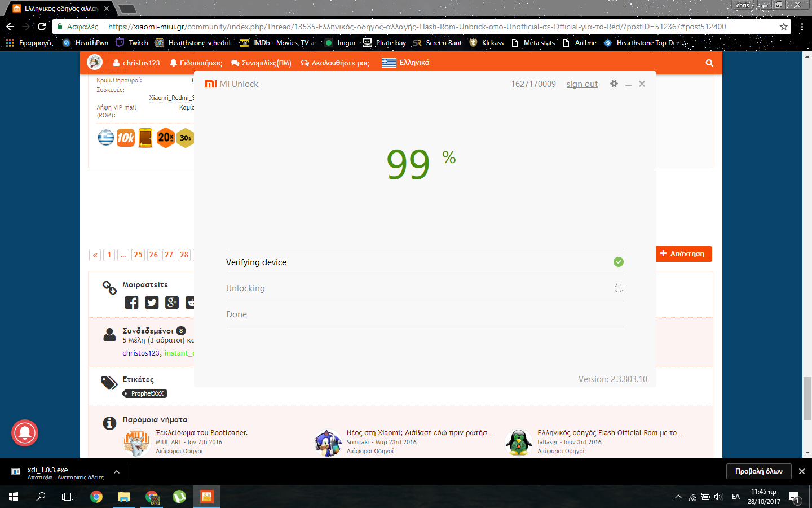Close the downloads bar

[x=802, y=471]
